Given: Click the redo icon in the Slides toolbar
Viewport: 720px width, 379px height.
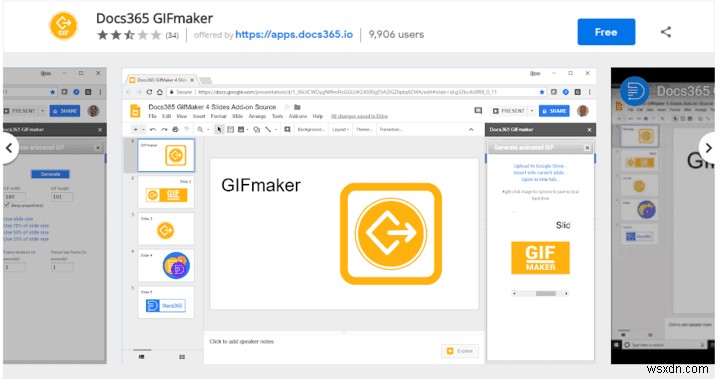Looking at the screenshot, I should (x=164, y=130).
